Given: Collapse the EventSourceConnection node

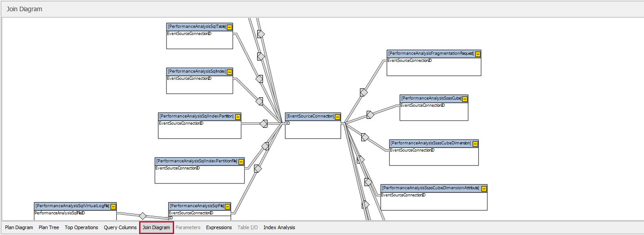Looking at the screenshot, I should click(337, 117).
